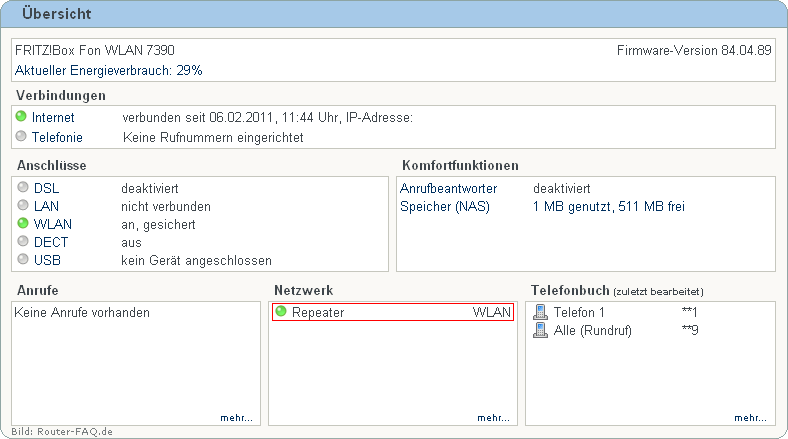Viewport: 788px width, 439px height.
Task: Open the WLAN settings link
Action: coord(53,224)
